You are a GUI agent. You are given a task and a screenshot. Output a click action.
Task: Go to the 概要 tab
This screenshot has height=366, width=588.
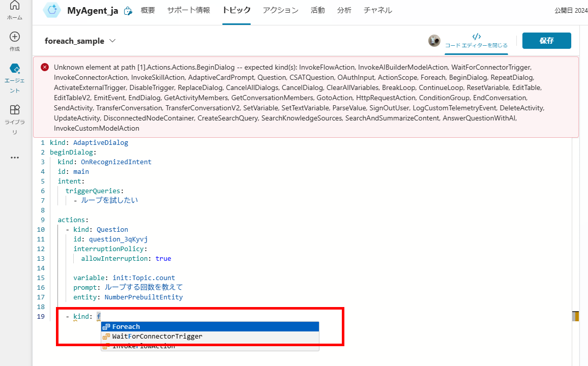[x=148, y=10]
